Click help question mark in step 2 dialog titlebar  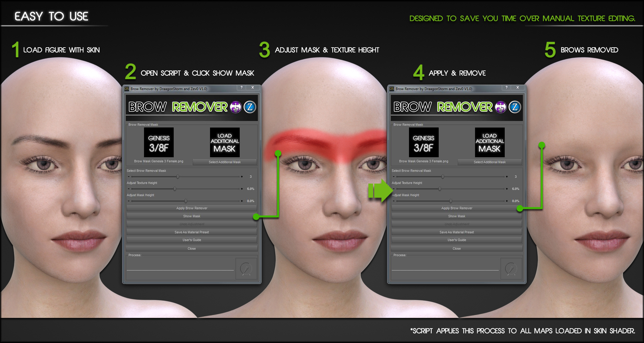[241, 88]
